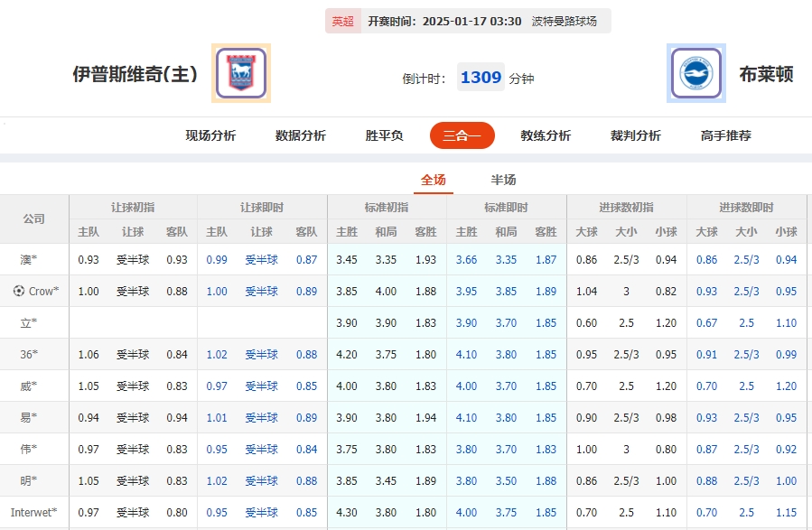The width and height of the screenshot is (812, 530).
Task: Click the red 英超 league badge
Action: [x=342, y=18]
